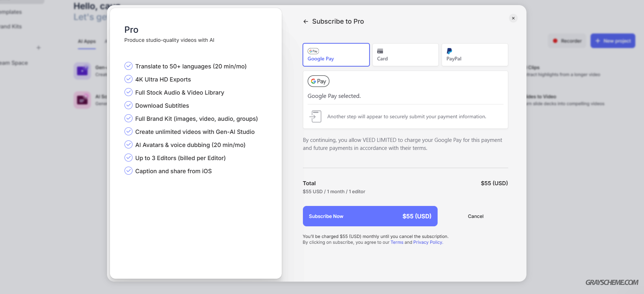
Task: Click 'Produce studio-quality videos with AI' text
Action: click(x=169, y=40)
